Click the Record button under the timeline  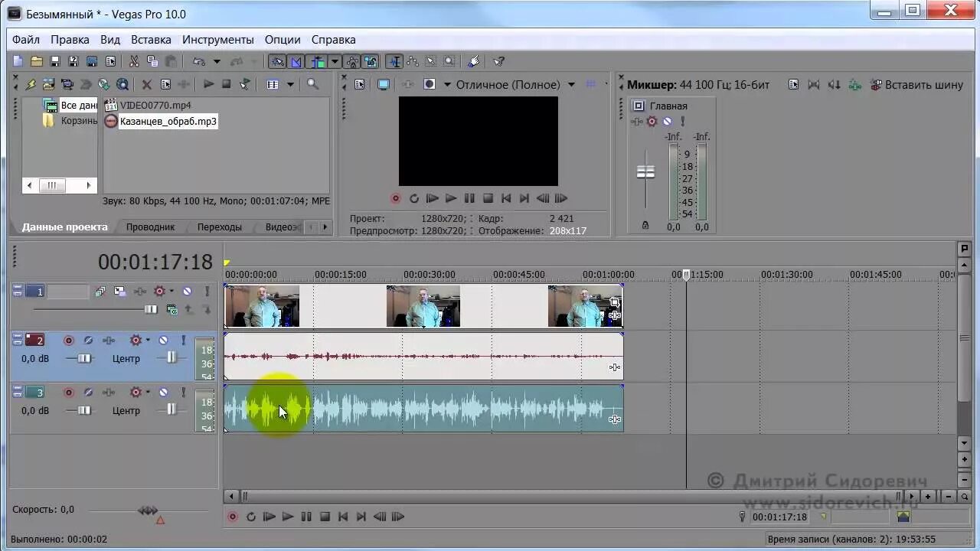pyautogui.click(x=233, y=517)
